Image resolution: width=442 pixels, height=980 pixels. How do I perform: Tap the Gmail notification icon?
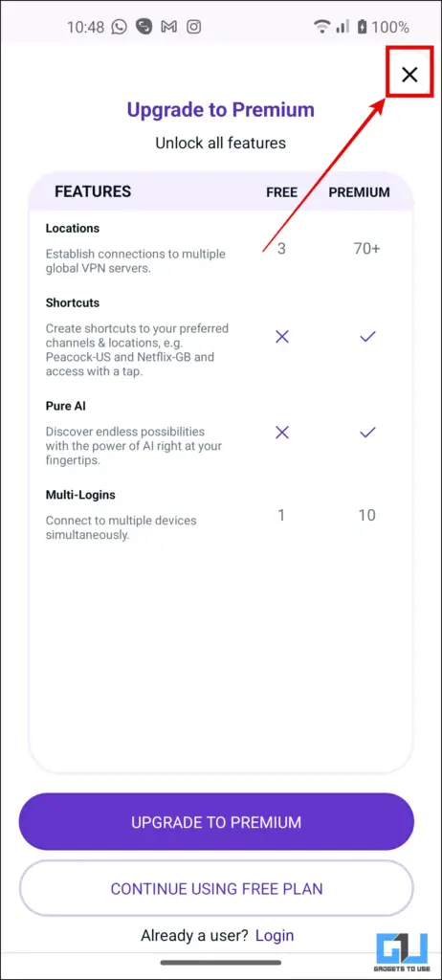168,27
